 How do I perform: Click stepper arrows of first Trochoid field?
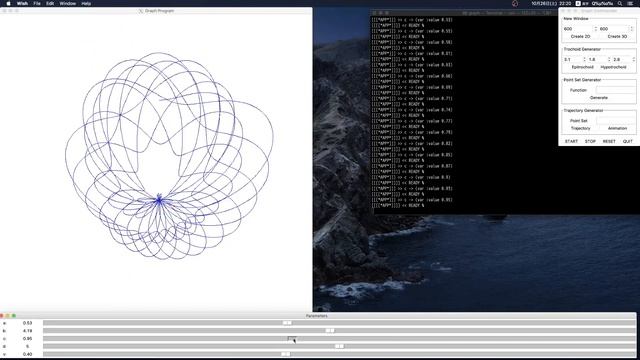point(584,60)
